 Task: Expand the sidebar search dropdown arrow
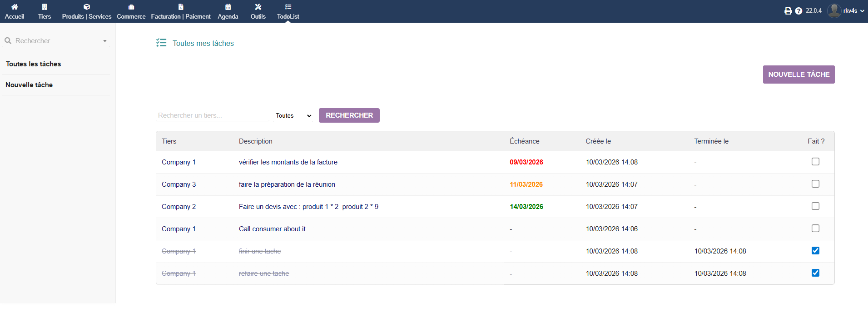(105, 41)
